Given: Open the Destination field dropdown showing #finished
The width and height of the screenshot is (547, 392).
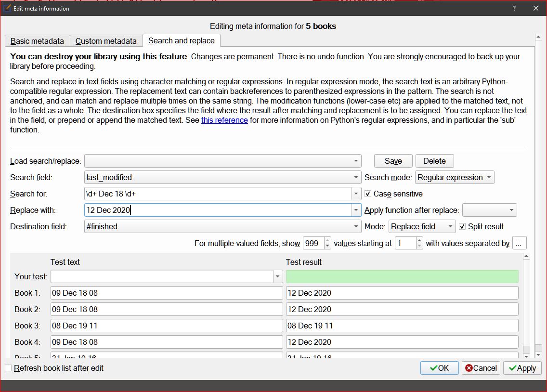Looking at the screenshot, I should pos(222,227).
